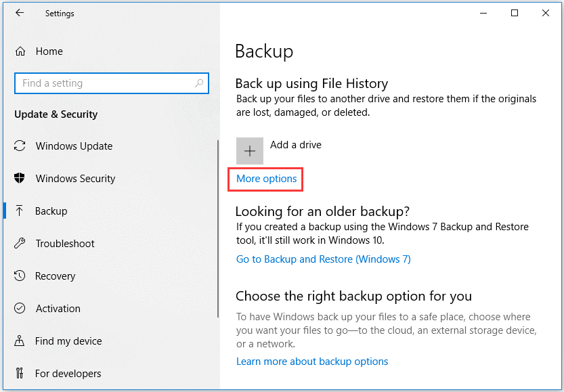This screenshot has height=392, width=564.
Task: Select the Windows Update sidebar icon
Action: point(20,146)
